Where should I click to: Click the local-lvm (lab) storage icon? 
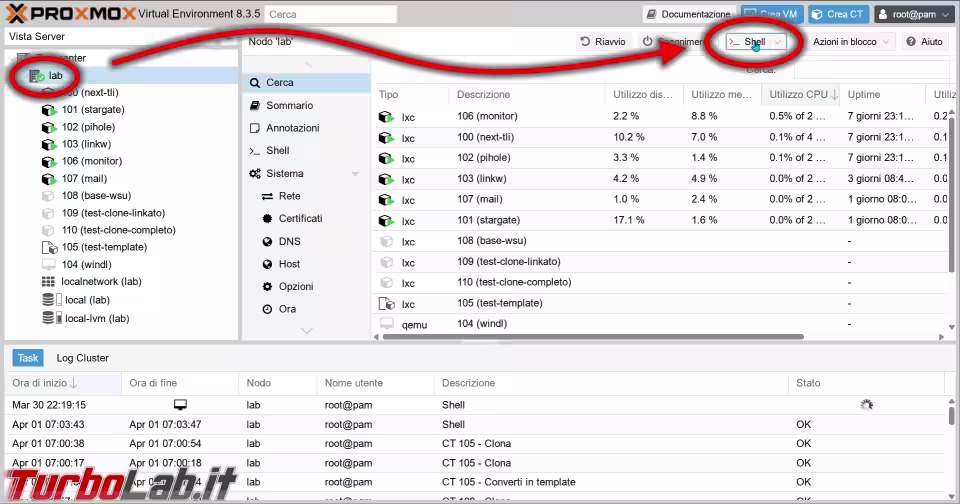click(x=51, y=318)
